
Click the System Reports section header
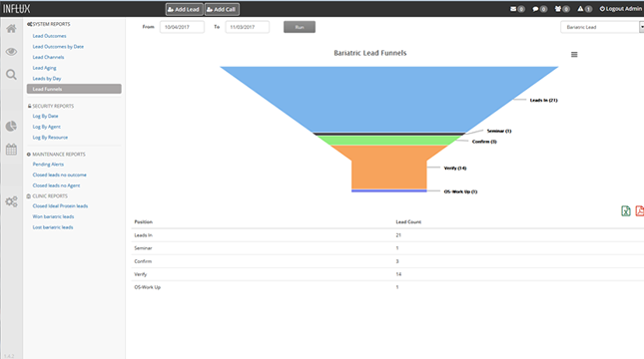pos(49,24)
